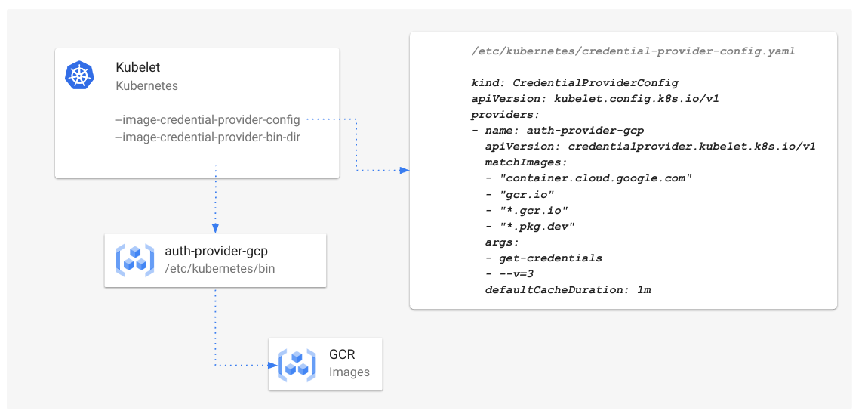The image size is (868, 420).
Task: Click the defaultCacheDuration: 1m line
Action: point(568,289)
